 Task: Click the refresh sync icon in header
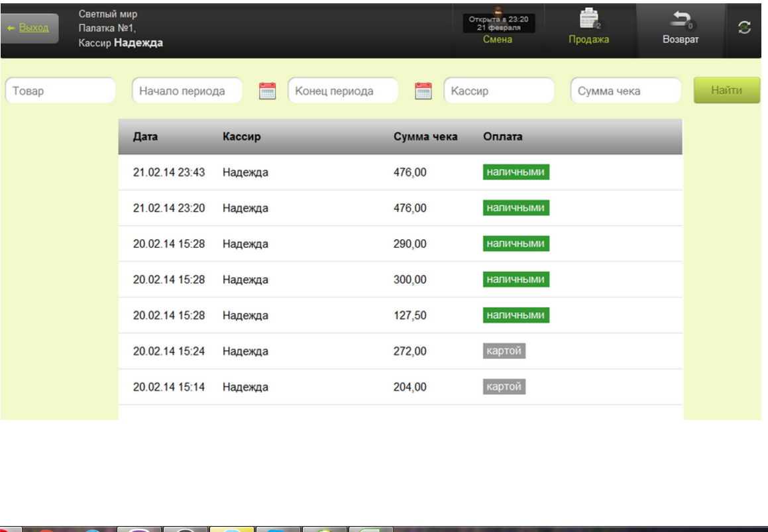point(744,28)
